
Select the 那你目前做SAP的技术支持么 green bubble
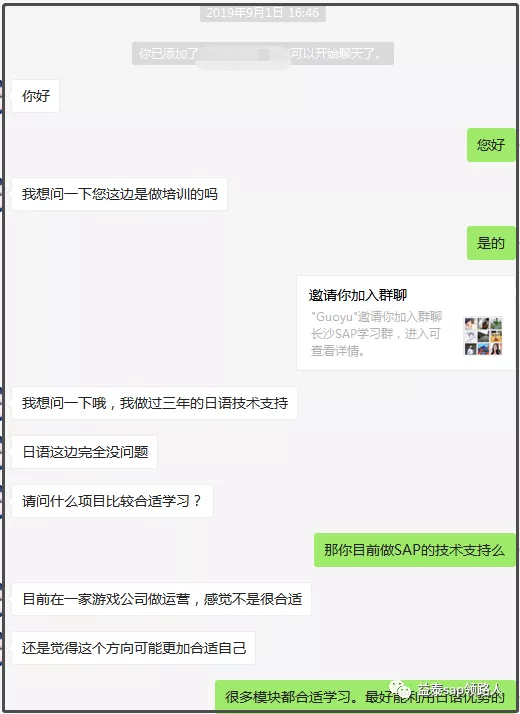(414, 550)
